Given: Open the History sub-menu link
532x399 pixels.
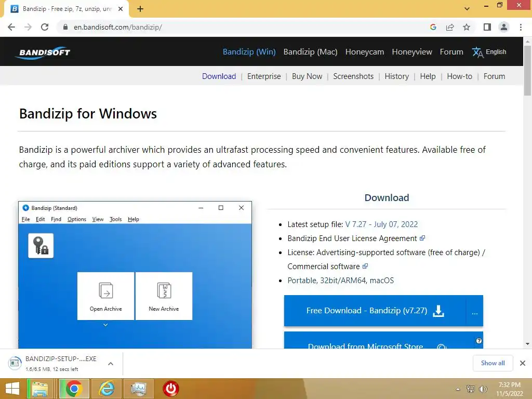Looking at the screenshot, I should tap(396, 76).
